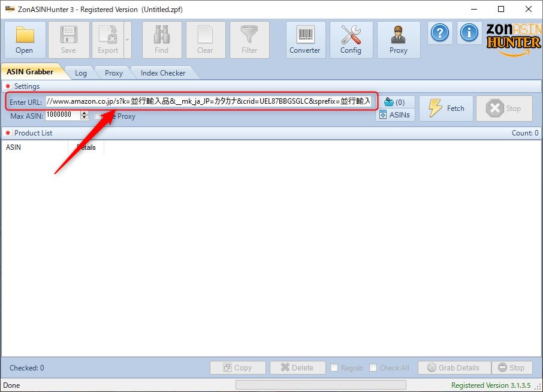The image size is (543, 392).
Task: Click the Find binoculars icon
Action: 162,34
